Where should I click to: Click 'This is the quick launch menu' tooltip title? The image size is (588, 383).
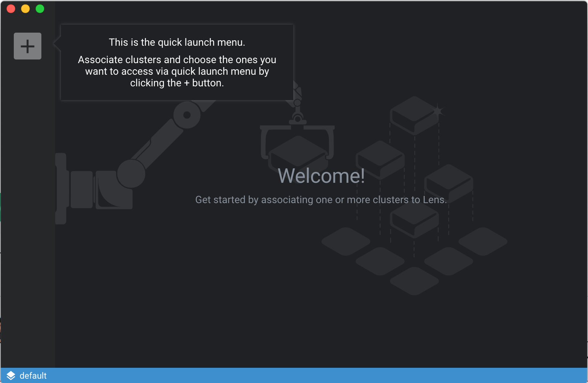(x=177, y=42)
